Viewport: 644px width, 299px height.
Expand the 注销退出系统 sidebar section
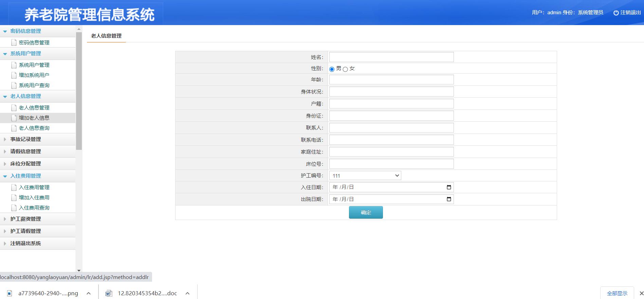click(x=5, y=243)
